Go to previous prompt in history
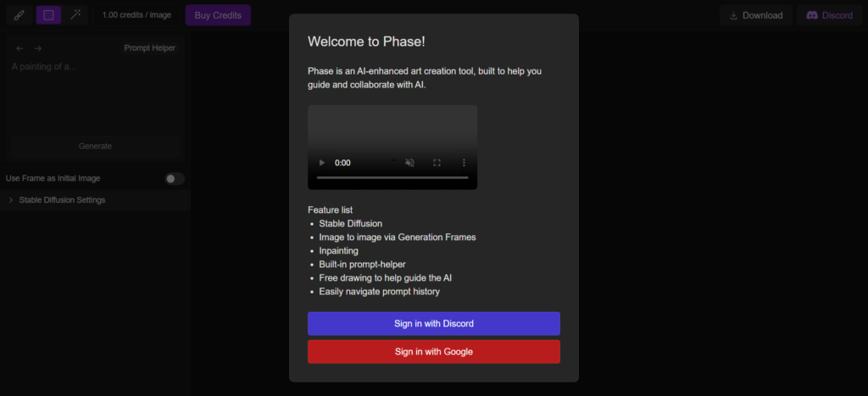The image size is (868, 396). click(x=19, y=48)
